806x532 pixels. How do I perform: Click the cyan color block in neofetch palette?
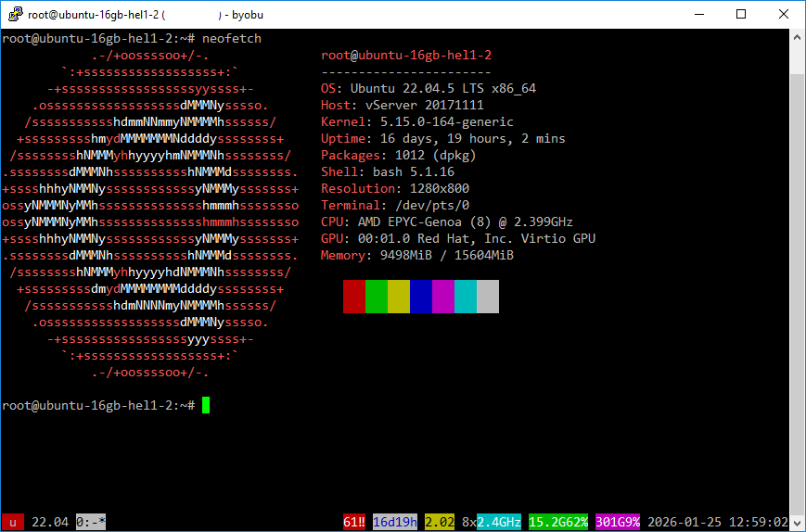[465, 297]
